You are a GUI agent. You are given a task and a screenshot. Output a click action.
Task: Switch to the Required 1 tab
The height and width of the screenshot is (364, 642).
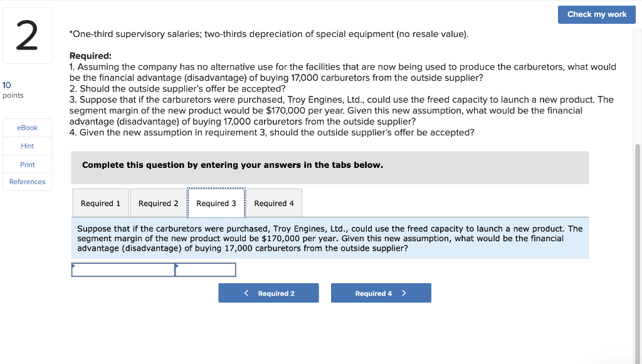pos(100,203)
